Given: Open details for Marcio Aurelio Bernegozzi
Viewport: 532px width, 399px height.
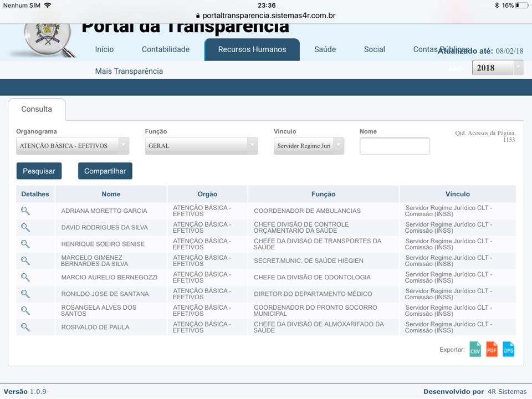Looking at the screenshot, I should coord(25,277).
